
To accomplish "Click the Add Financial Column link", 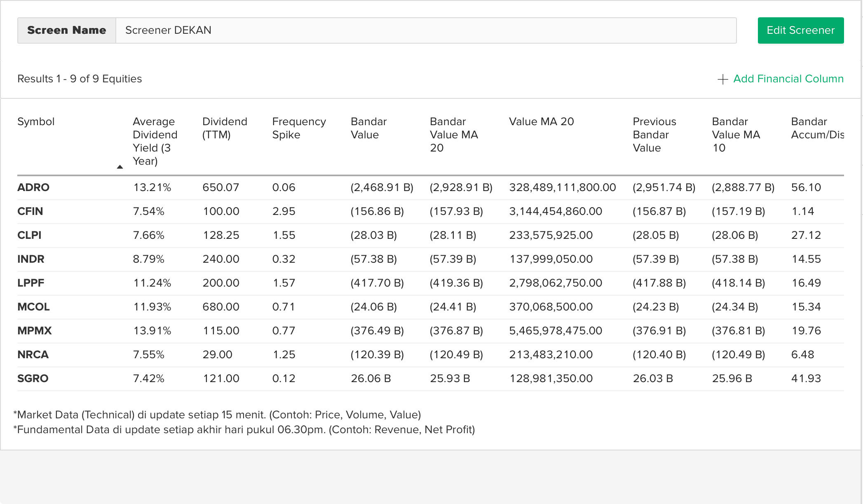I will coord(788,79).
